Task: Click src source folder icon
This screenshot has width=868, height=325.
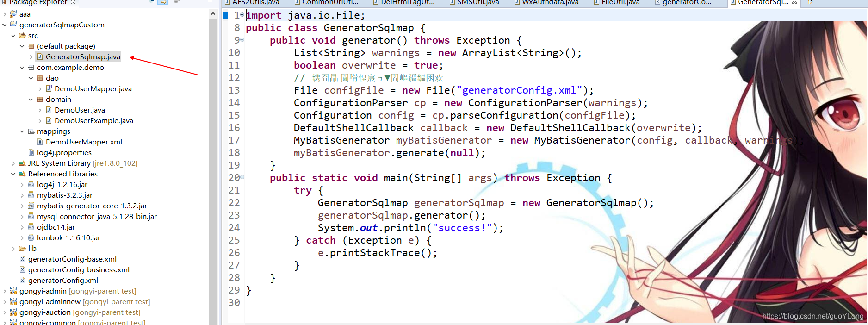Action: pyautogui.click(x=22, y=35)
